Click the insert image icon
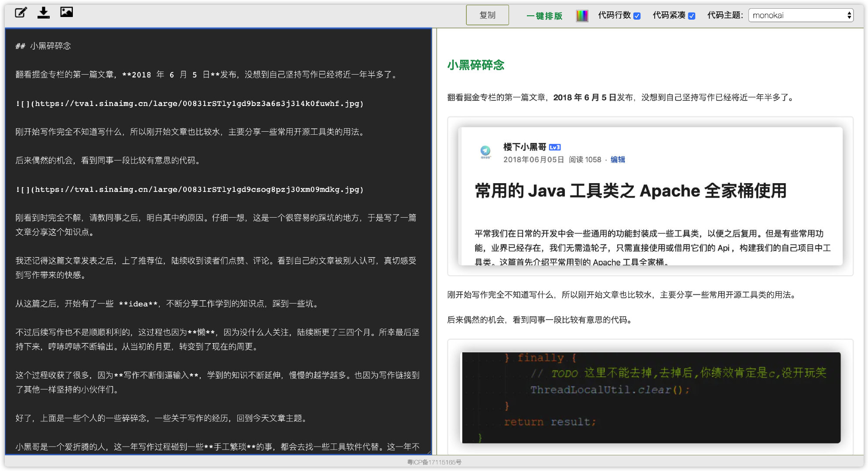Screen dimensions: 868x471 pos(66,12)
